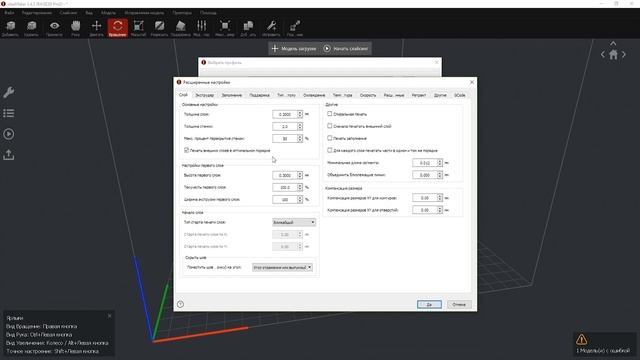640x360 pixels.
Task: Click the Home view icon at top right
Action: [x=613, y=55]
